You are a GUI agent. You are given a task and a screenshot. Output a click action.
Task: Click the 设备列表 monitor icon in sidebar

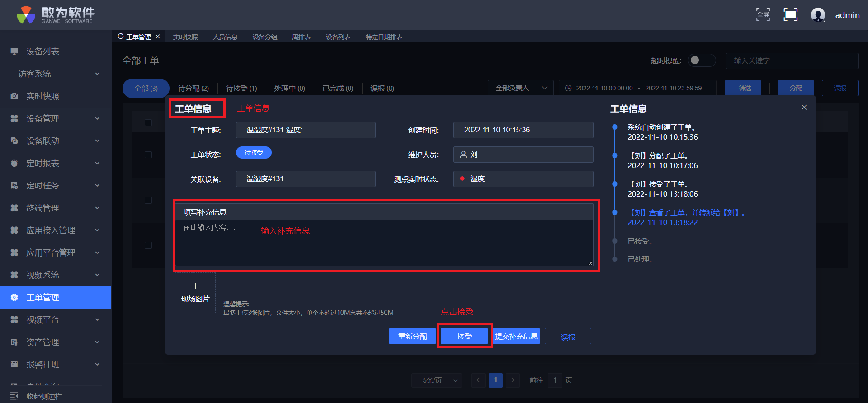pos(14,52)
